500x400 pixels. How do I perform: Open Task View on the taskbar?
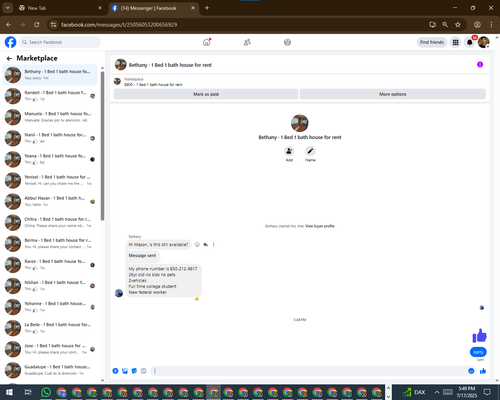tap(28, 392)
